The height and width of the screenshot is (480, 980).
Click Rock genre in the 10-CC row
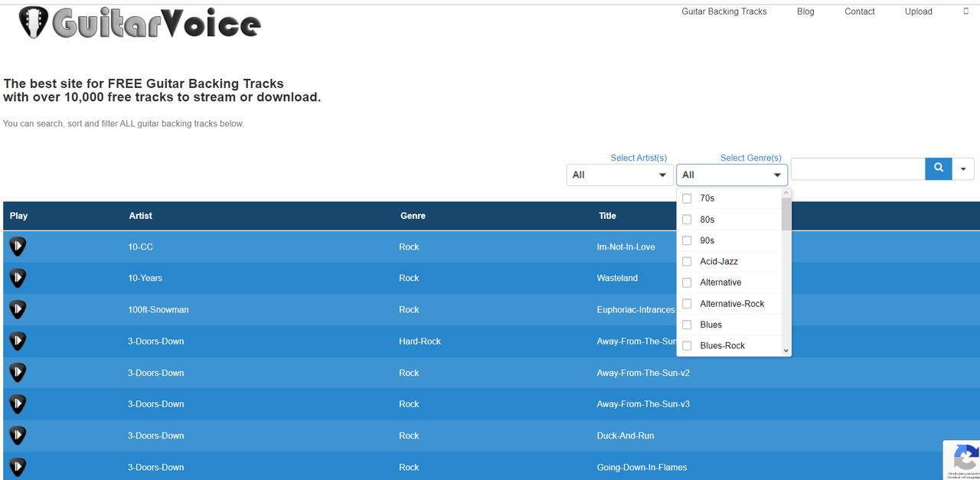coord(409,247)
